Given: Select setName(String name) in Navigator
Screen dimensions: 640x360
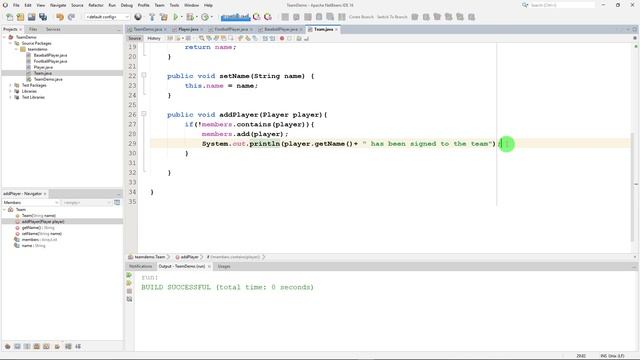Looking at the screenshot, I should coord(41,234).
